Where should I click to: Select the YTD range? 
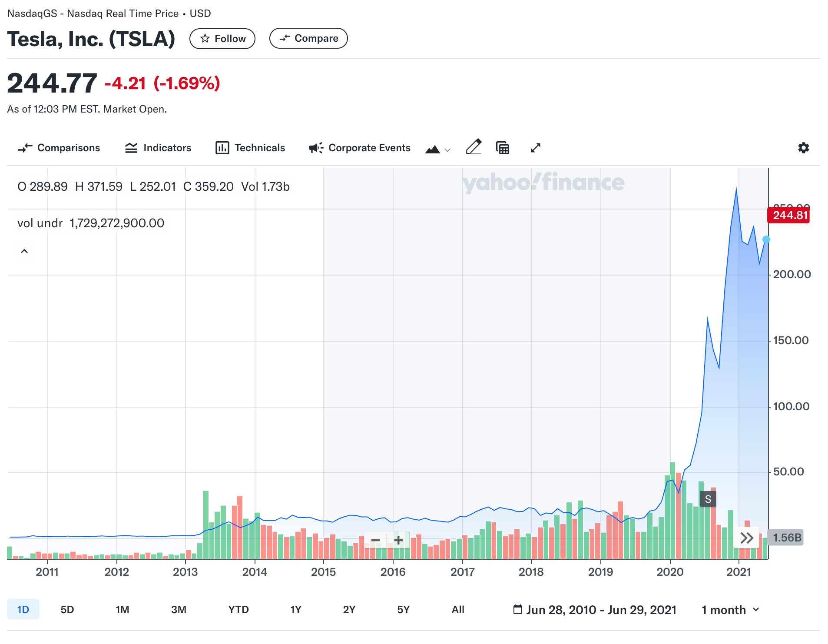[x=238, y=609]
